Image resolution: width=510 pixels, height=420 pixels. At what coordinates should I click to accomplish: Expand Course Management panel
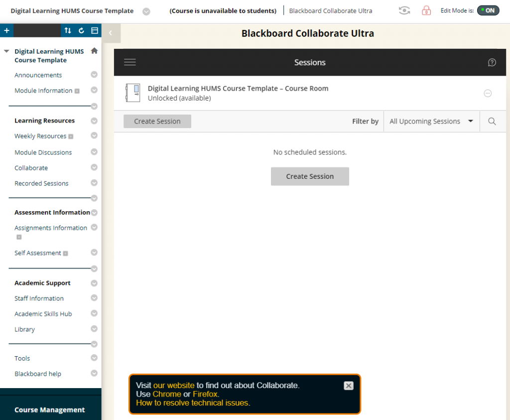click(x=49, y=410)
